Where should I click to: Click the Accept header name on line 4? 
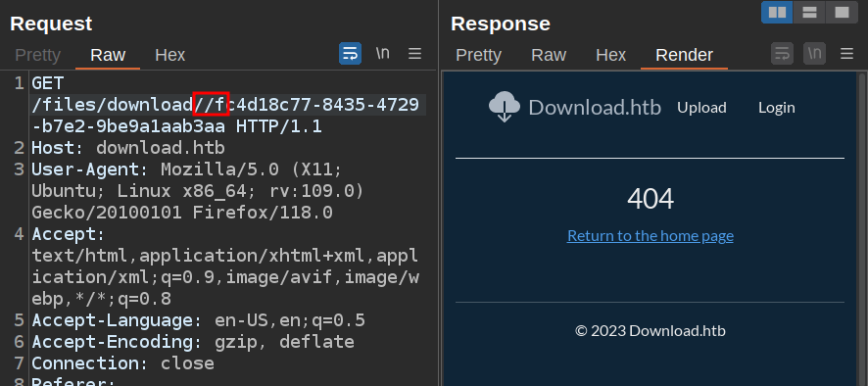pos(64,234)
